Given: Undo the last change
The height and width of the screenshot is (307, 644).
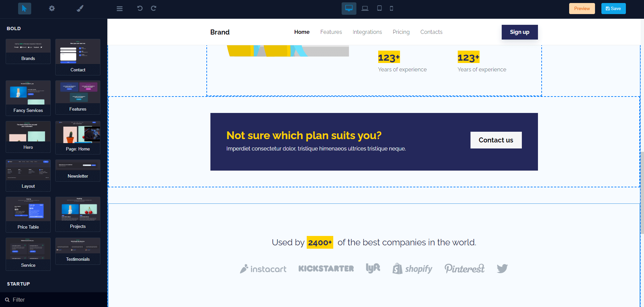Looking at the screenshot, I should click(140, 8).
